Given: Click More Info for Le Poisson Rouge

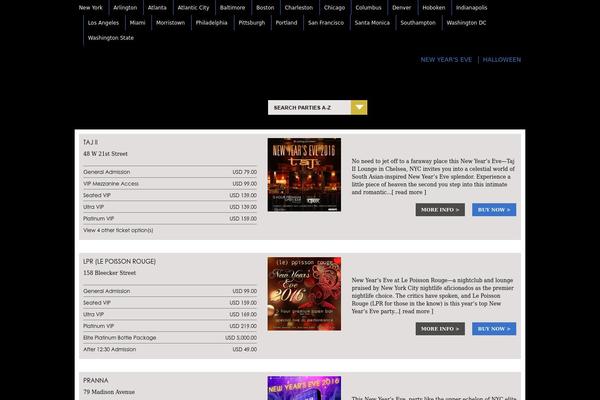Looking at the screenshot, I should [440, 329].
